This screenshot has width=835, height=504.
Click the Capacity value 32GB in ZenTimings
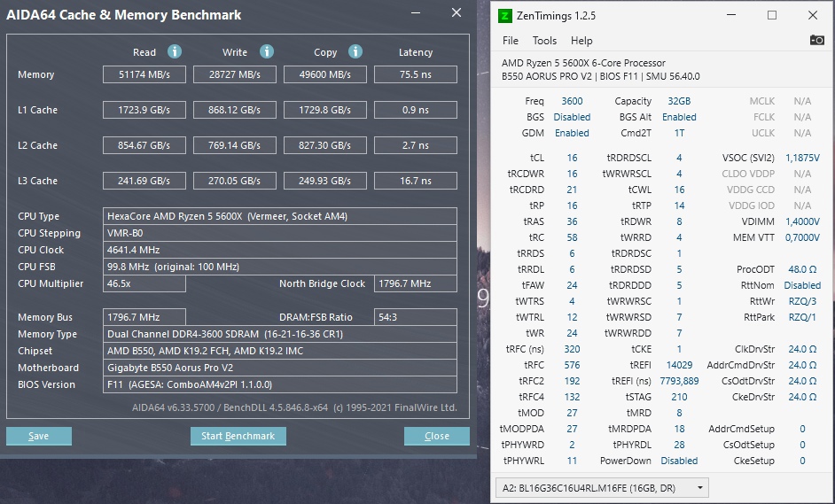[x=679, y=101]
